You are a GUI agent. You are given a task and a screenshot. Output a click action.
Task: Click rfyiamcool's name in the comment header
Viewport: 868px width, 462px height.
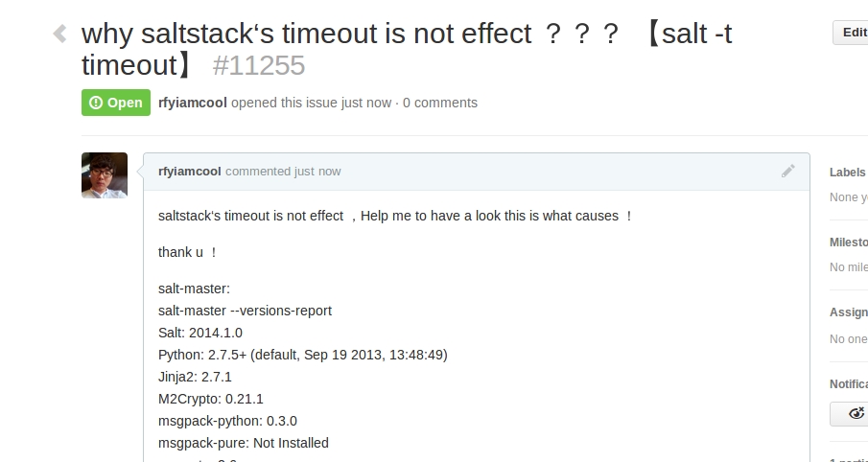190,172
